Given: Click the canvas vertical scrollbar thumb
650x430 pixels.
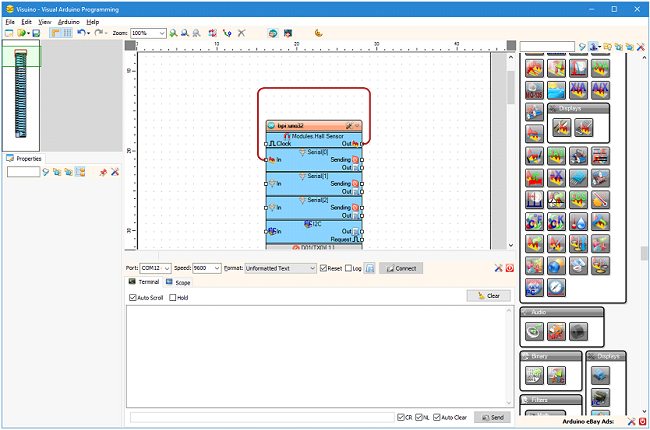Looking at the screenshot, I should coord(511,87).
